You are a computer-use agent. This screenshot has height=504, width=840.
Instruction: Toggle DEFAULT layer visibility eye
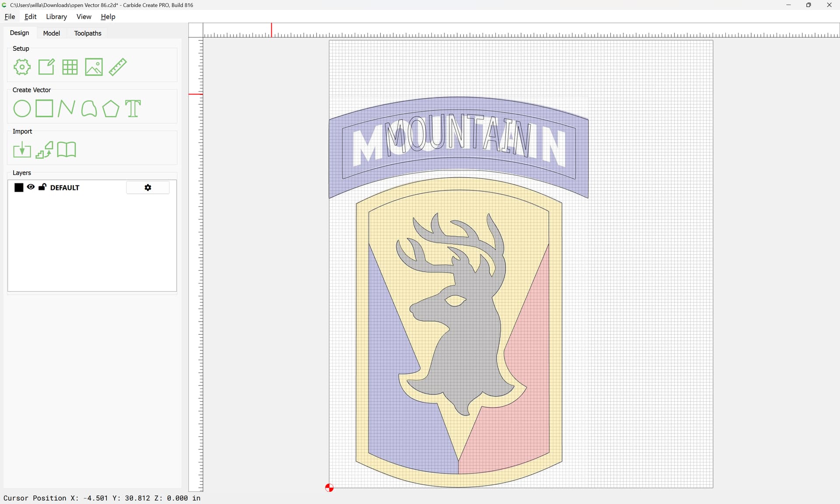pyautogui.click(x=31, y=187)
